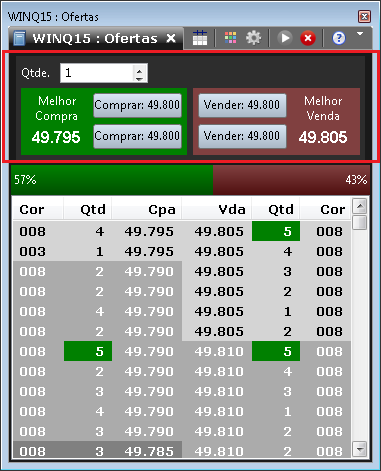
Task: Open settings gear icon
Action: (253, 38)
